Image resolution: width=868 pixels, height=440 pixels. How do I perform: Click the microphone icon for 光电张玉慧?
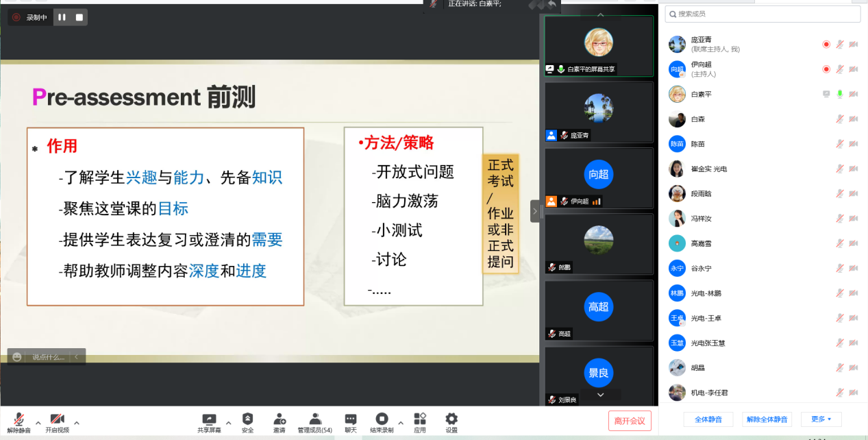pos(840,343)
